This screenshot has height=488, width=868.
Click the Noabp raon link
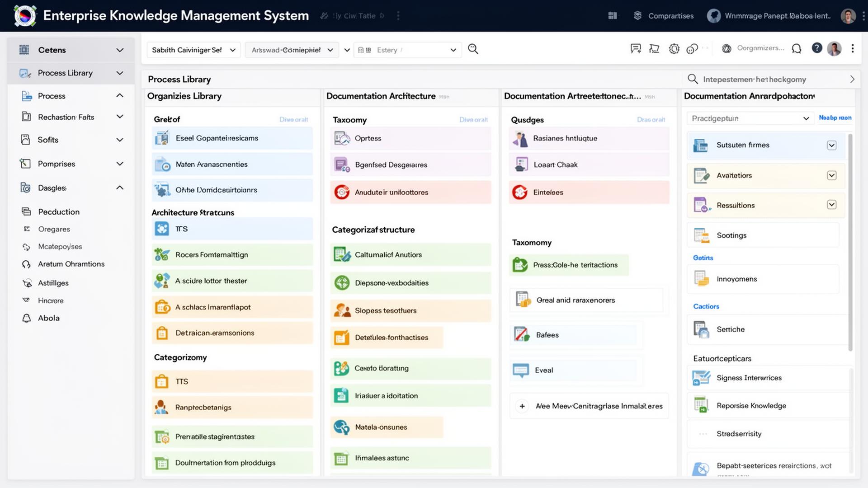835,117
